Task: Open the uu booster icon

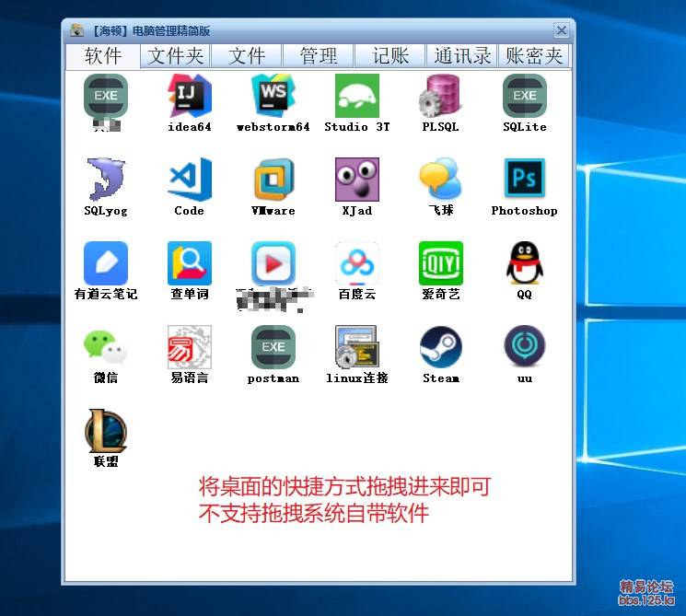Action: (525, 347)
